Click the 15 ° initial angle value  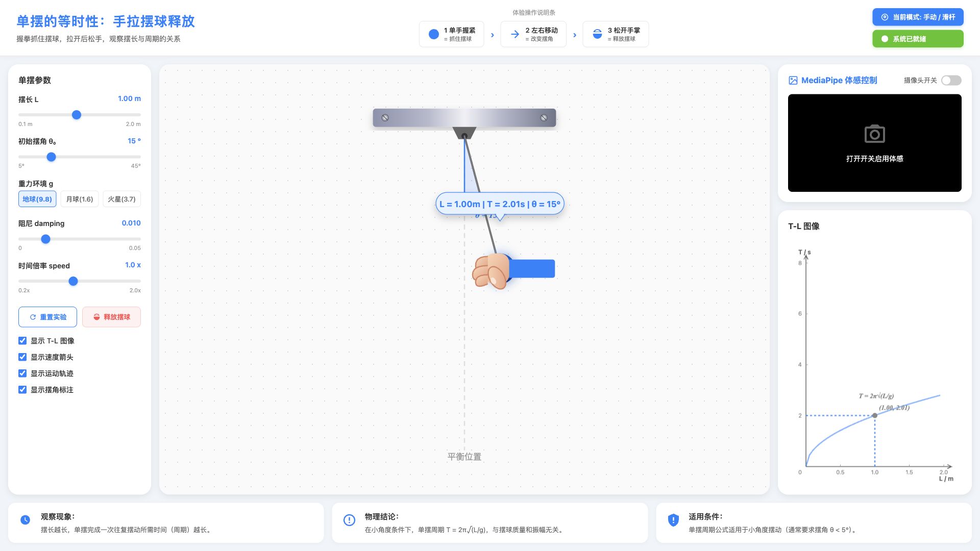(x=134, y=141)
